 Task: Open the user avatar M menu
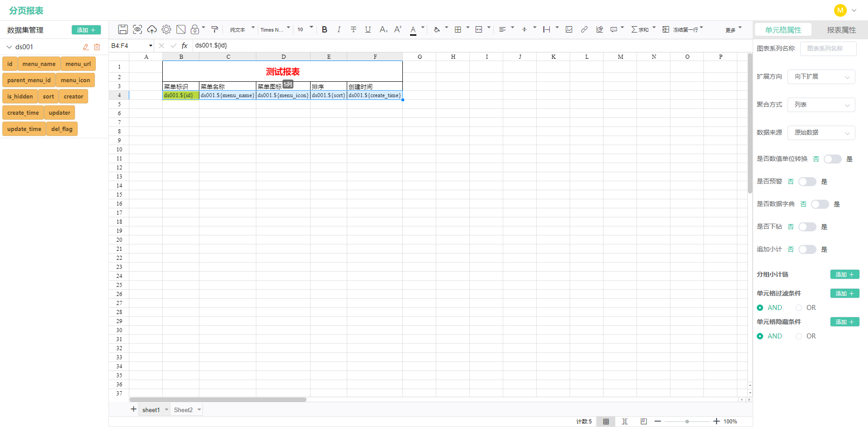(840, 10)
